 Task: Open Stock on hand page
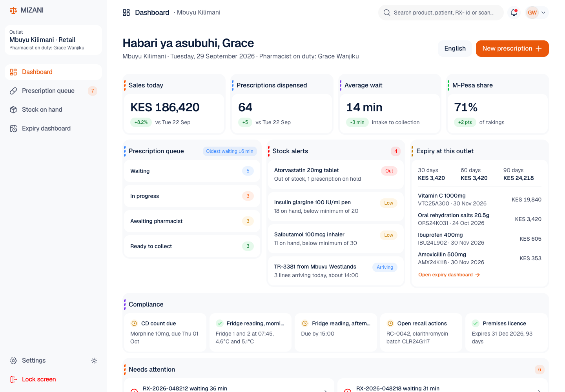click(53, 110)
